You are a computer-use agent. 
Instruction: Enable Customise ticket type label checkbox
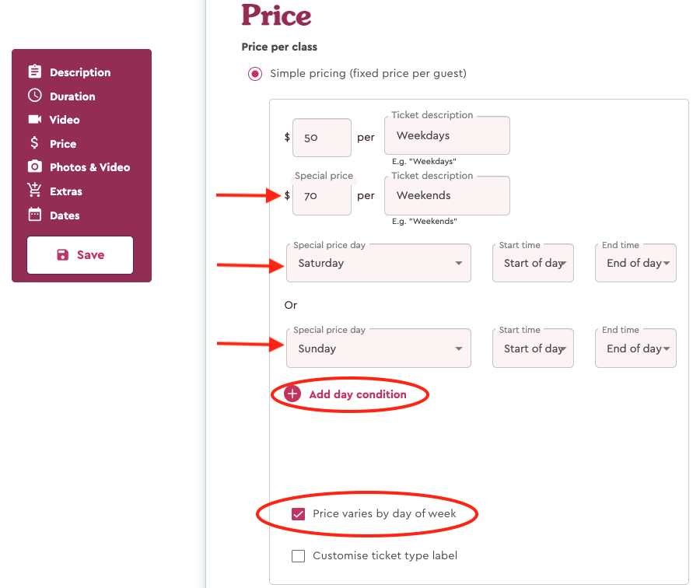298,556
